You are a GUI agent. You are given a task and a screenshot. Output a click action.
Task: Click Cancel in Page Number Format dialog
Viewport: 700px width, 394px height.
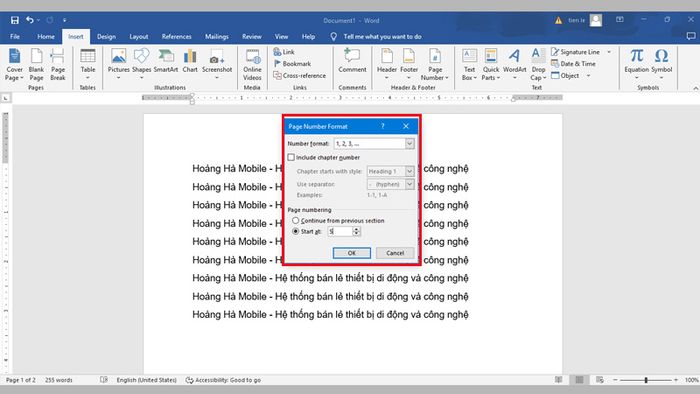(x=395, y=253)
